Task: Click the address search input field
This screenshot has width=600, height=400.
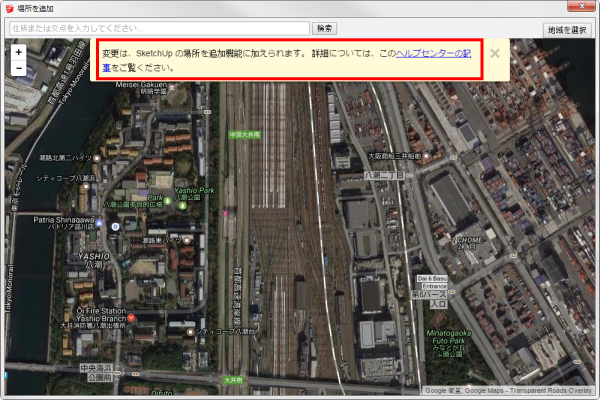Action: pos(159,28)
